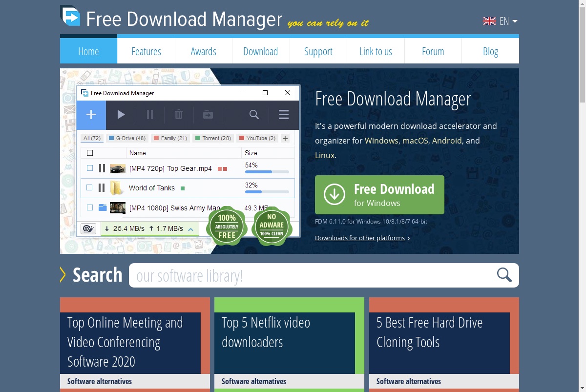Click pause icon on World of Tanks row
586x392 pixels.
(102, 187)
